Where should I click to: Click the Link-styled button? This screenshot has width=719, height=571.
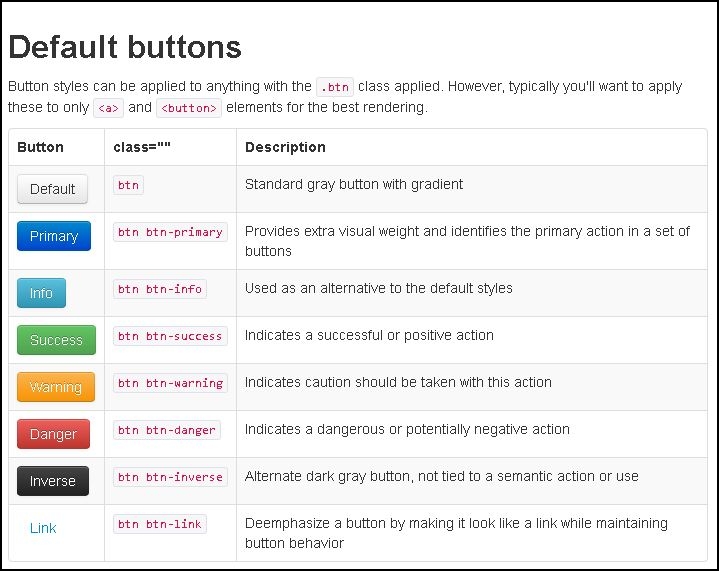(43, 528)
